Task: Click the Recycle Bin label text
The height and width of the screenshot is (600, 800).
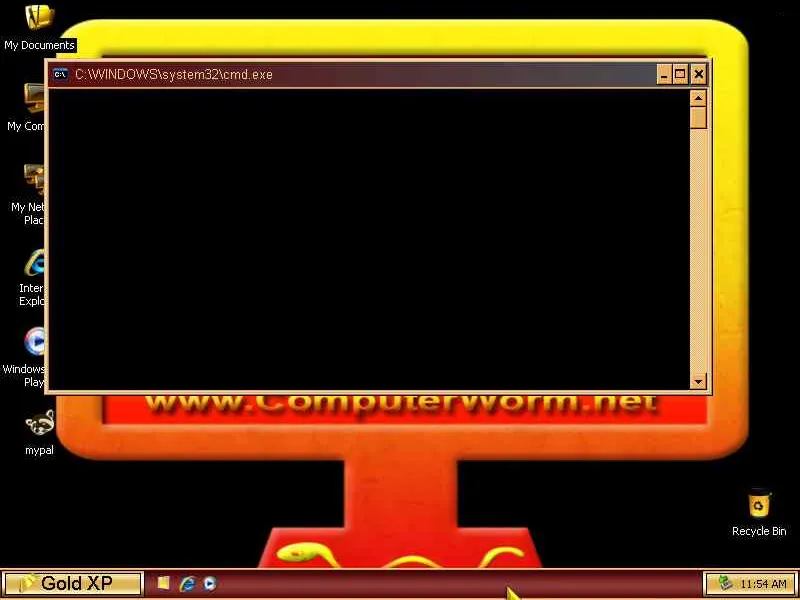Action: click(759, 531)
